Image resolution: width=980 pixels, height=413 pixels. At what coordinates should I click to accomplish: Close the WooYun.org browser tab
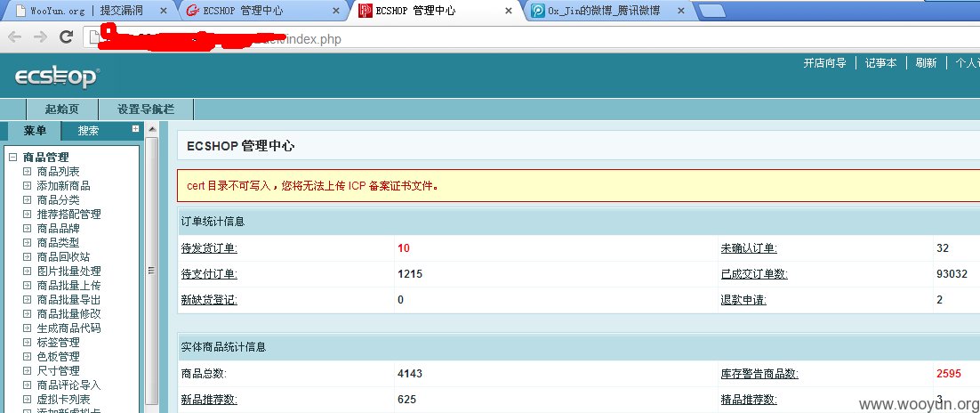[x=164, y=12]
